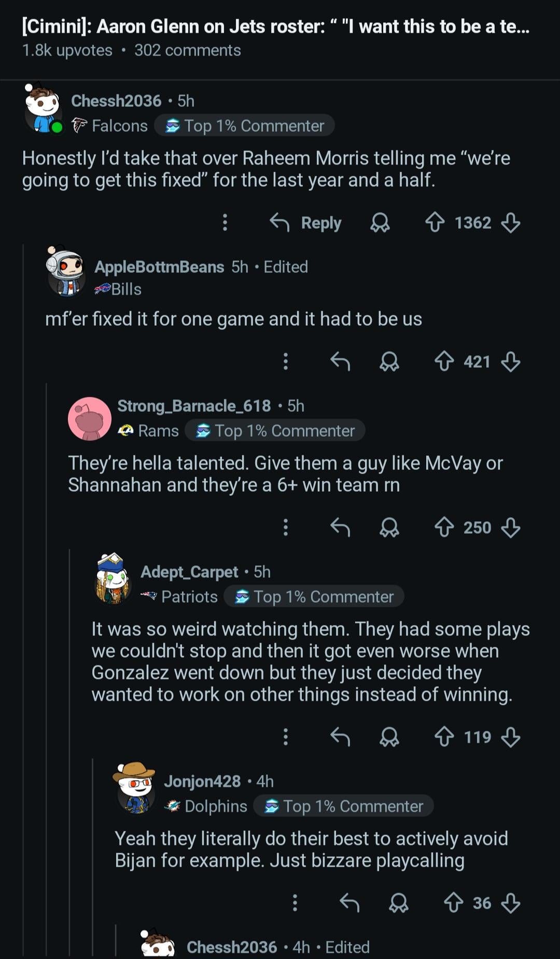
Task: Downvote Strong_Barnacle_618's McVay comment
Action: tap(511, 527)
